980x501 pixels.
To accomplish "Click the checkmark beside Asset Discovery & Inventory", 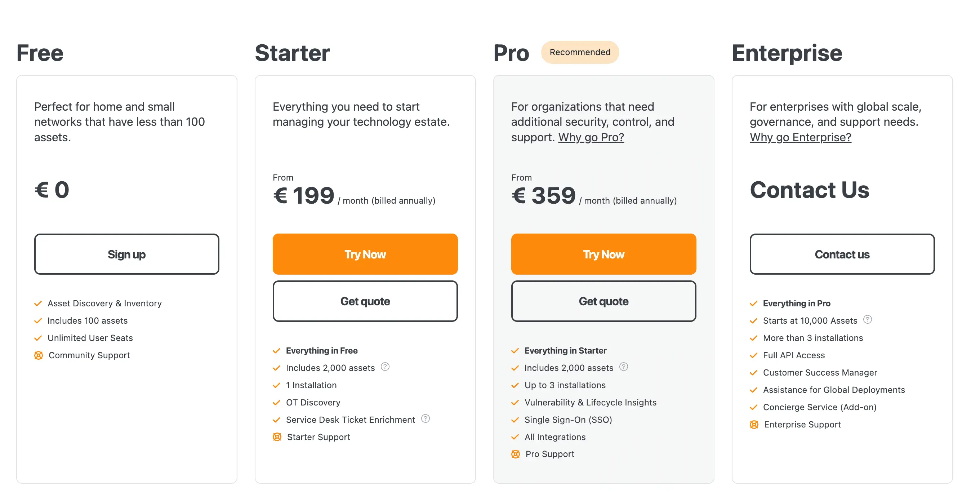I will [x=38, y=303].
